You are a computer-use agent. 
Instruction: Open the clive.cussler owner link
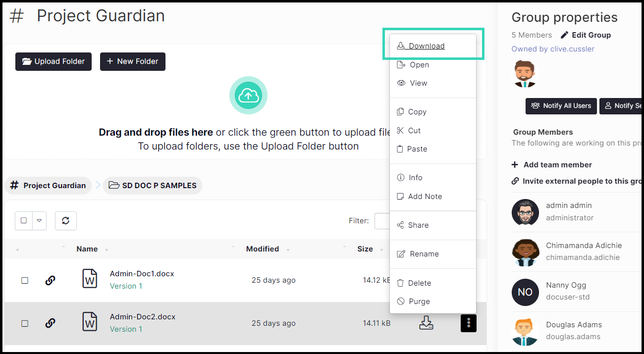[x=553, y=49]
